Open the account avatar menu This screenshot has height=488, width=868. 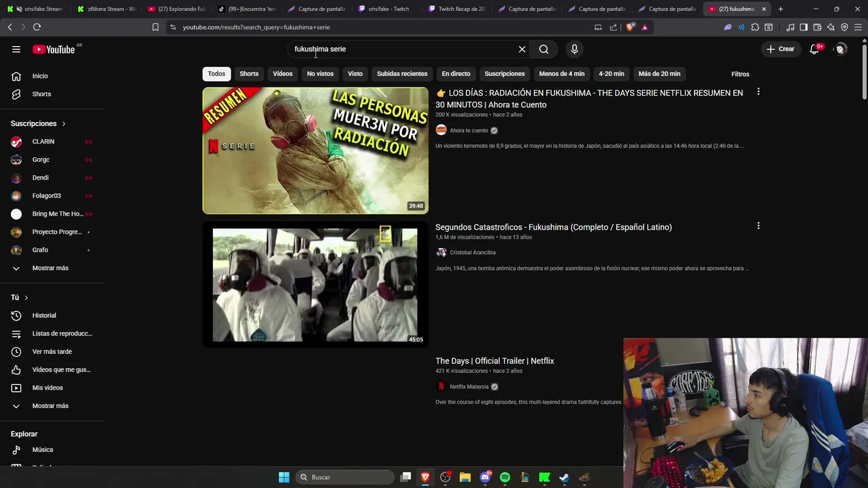pos(841,49)
